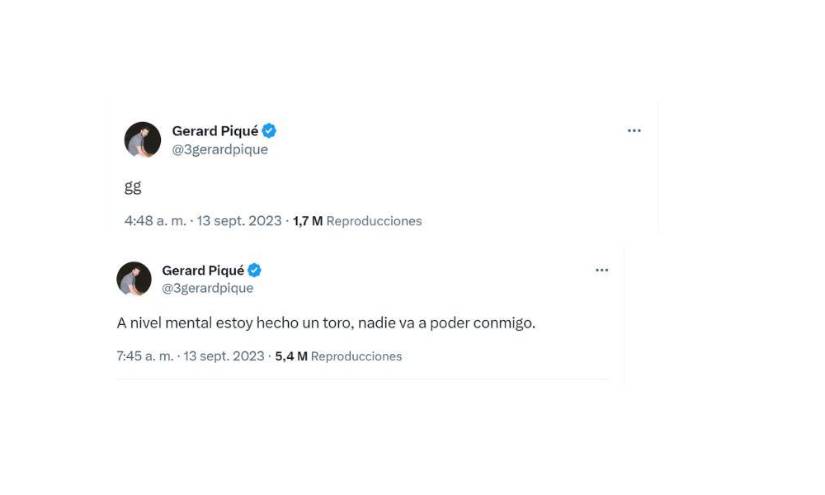Open the three-dot menu on the "gg" tweet
Screen dimensions: 825x495
pyautogui.click(x=634, y=131)
